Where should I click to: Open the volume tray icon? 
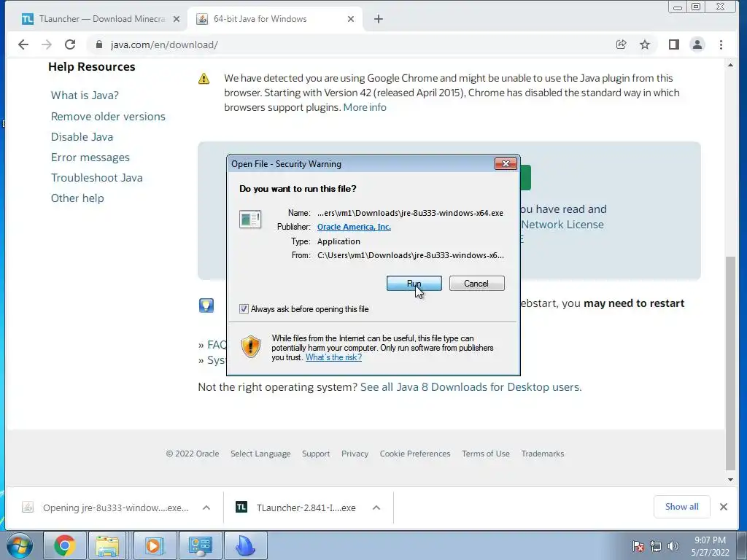pos(673,546)
